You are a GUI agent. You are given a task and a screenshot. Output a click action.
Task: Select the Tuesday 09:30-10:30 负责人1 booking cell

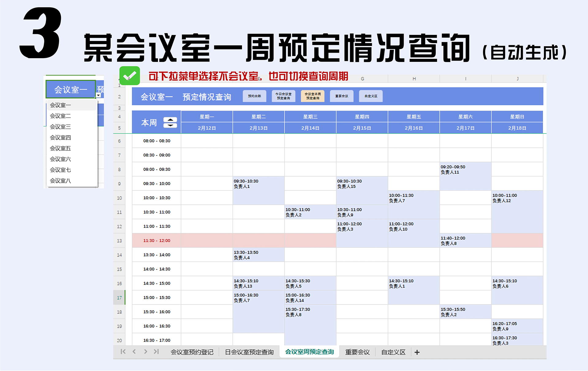click(258, 190)
